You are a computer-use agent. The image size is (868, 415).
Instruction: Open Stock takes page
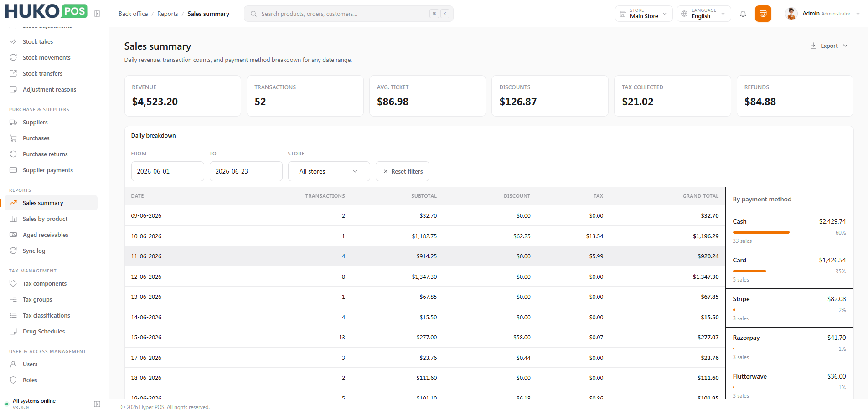tap(38, 41)
